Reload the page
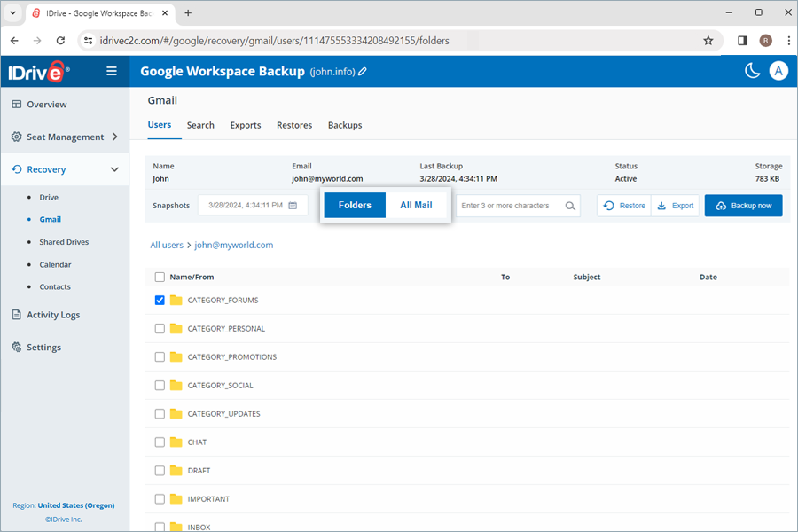Image resolution: width=798 pixels, height=532 pixels. 60,41
